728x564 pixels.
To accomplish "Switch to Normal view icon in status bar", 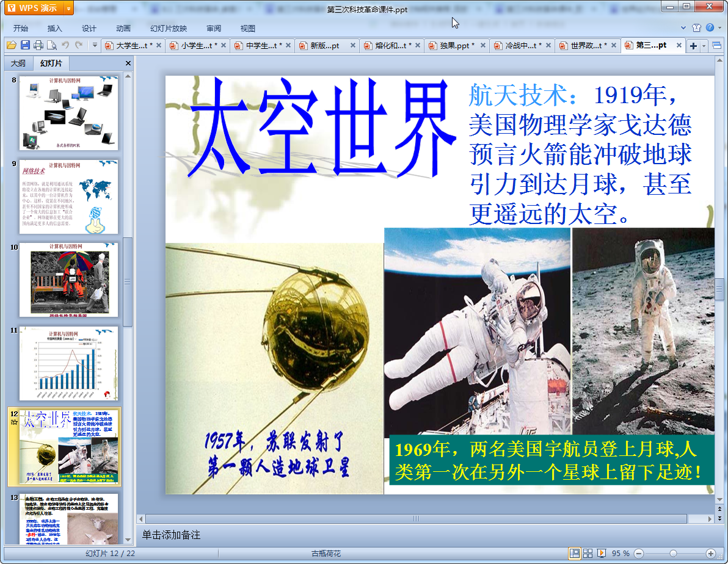I will coord(574,554).
